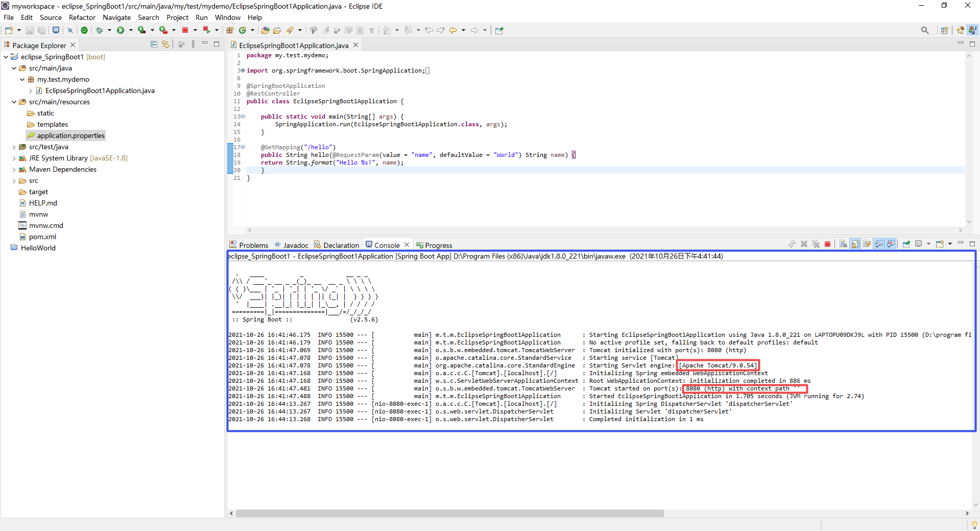Open the Window menu
980x531 pixels.
(228, 17)
